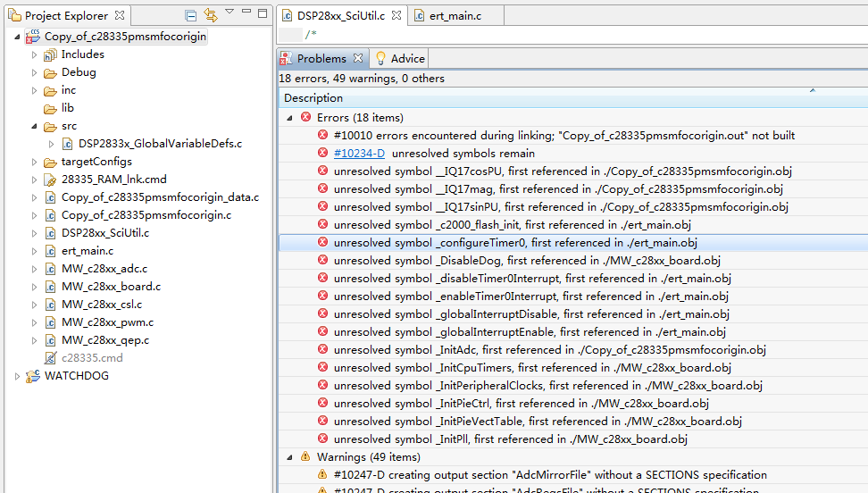
Task: Switch to the ert_main.c editor tab
Action: (455, 15)
